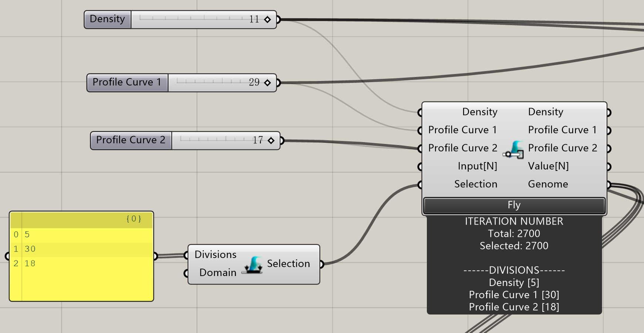Click the Value[N] output parameter

click(x=548, y=166)
